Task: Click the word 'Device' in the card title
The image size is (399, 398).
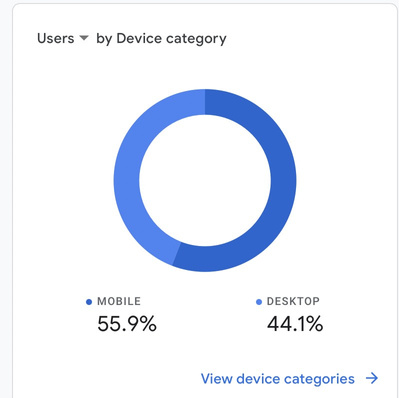Action: click(139, 38)
